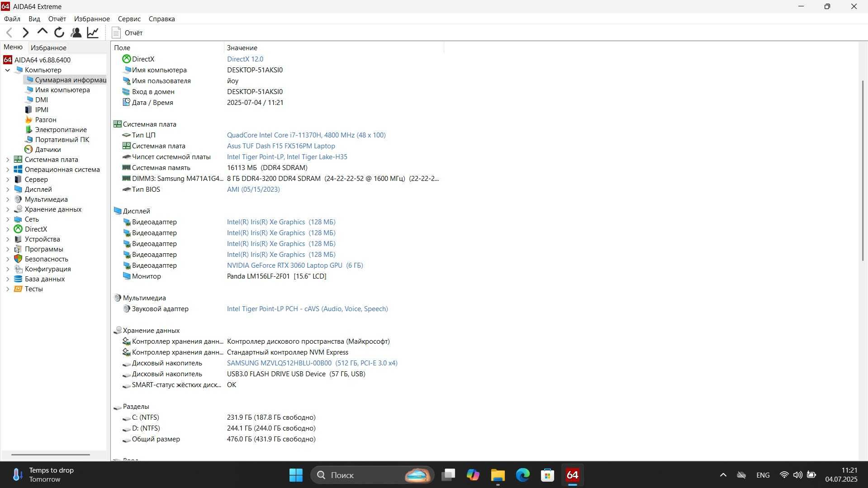Select the C: (NTFS) partition row
The width and height of the screenshot is (868, 488).
pyautogui.click(x=277, y=417)
